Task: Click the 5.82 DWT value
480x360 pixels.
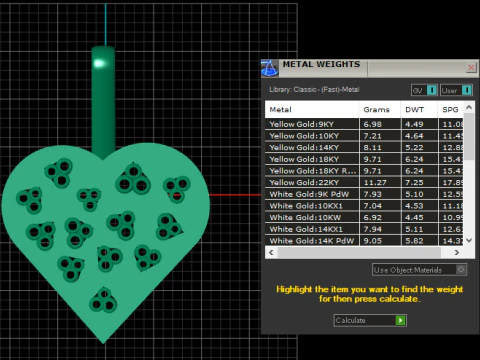Action: (414, 241)
